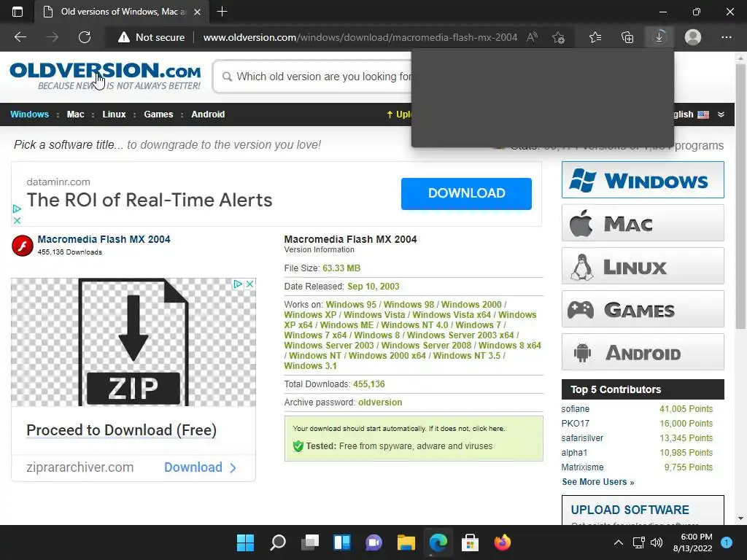Image resolution: width=747 pixels, height=560 pixels.
Task: Click the Linux sidebar category button
Action: click(x=643, y=265)
